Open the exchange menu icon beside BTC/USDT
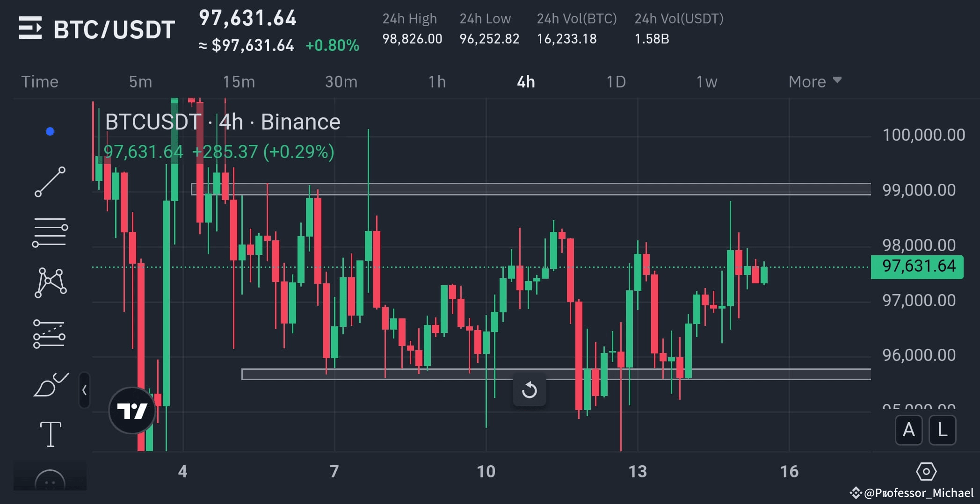This screenshot has height=504, width=980. pyautogui.click(x=31, y=28)
